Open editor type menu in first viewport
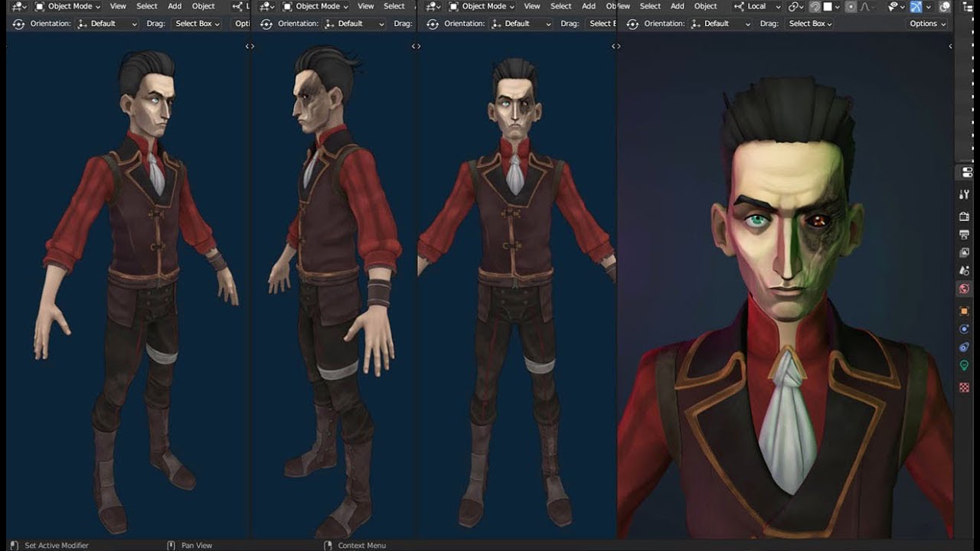Viewport: 980px width, 551px height. tap(19, 6)
